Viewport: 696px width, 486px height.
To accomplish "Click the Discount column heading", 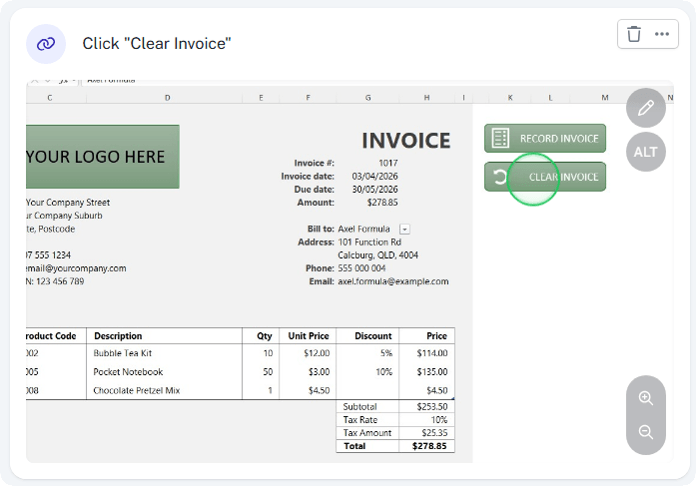I will tap(373, 336).
